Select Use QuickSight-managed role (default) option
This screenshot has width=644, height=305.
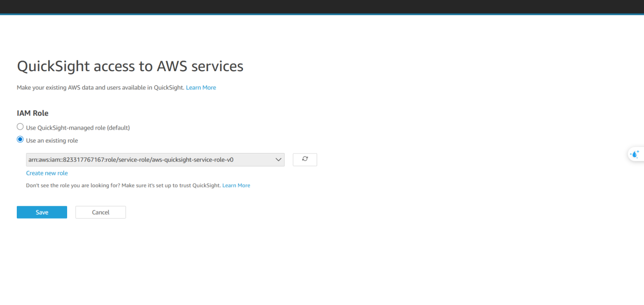[x=20, y=127]
